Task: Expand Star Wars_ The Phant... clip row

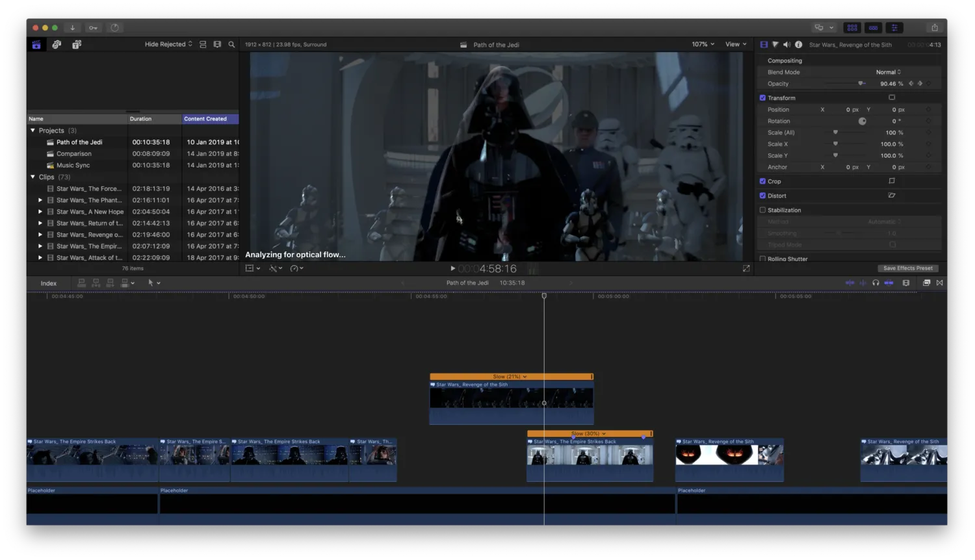Action: coord(40,200)
